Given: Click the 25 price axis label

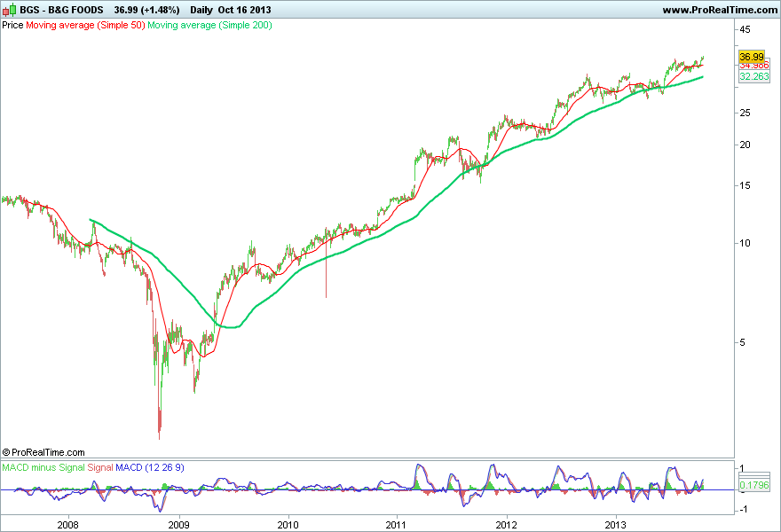Looking at the screenshot, I should (745, 113).
